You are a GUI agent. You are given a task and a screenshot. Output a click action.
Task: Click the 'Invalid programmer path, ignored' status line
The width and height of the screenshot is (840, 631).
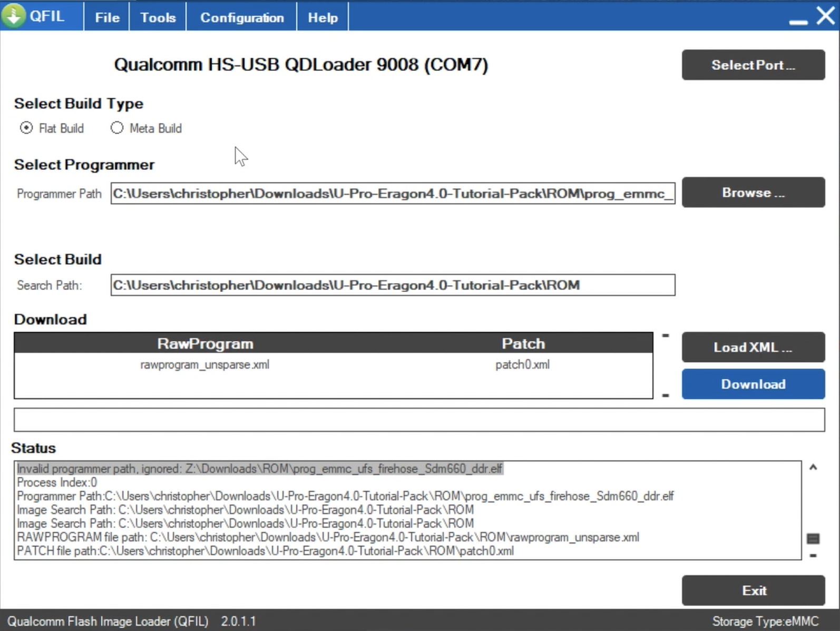tap(260, 468)
